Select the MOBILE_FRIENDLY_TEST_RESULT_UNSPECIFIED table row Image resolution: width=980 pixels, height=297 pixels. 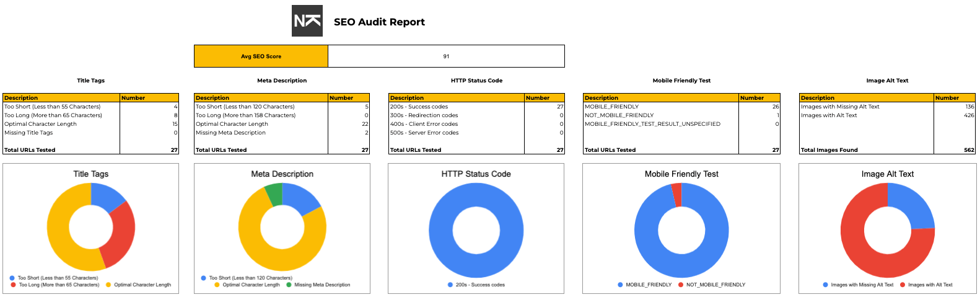click(x=652, y=124)
